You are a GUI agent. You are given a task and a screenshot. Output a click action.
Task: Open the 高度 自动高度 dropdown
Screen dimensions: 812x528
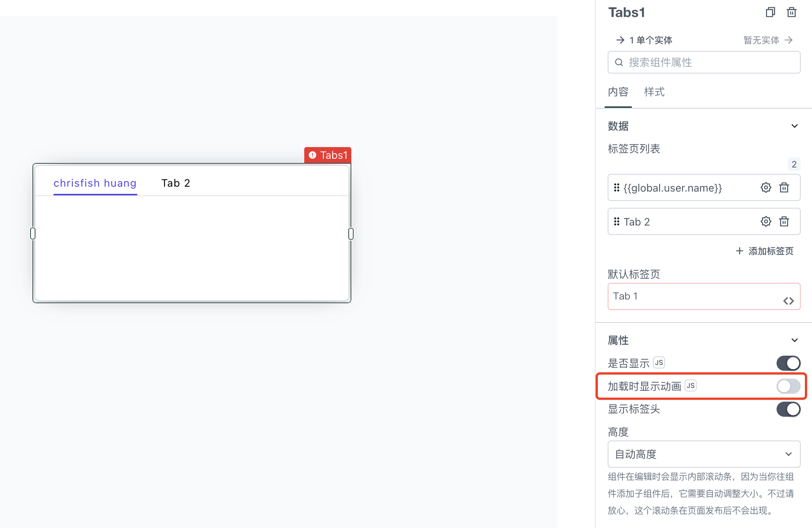(704, 454)
